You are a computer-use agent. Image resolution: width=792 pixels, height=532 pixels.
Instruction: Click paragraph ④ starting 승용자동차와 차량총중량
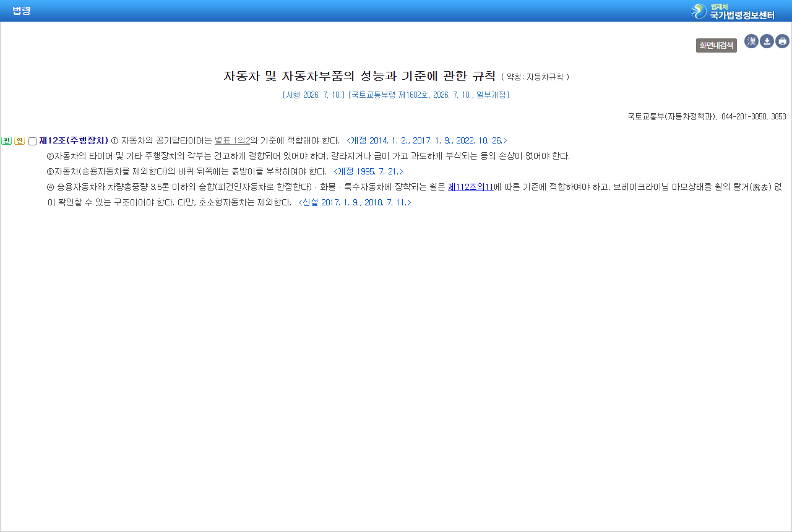(415, 194)
